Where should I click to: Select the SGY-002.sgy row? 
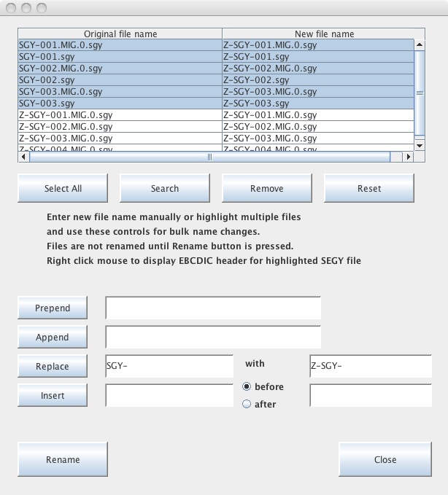[120, 80]
